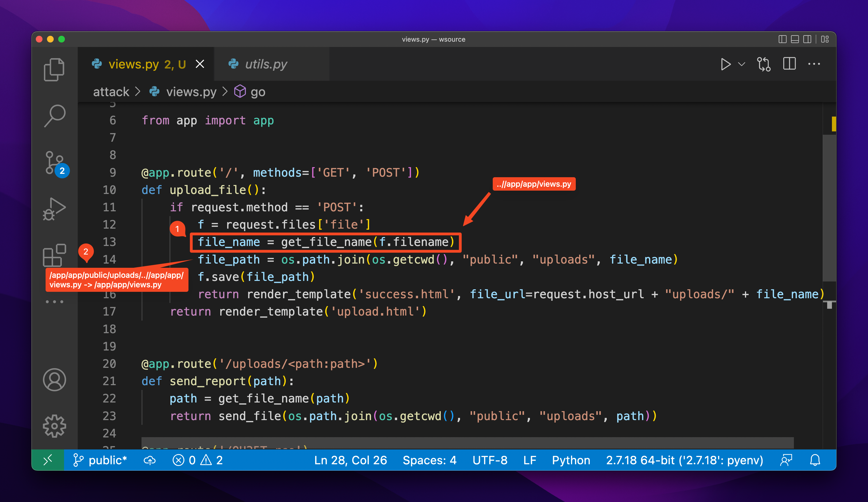This screenshot has width=868, height=502.
Task: Click 'f.save' call on line 15
Action: (x=218, y=277)
